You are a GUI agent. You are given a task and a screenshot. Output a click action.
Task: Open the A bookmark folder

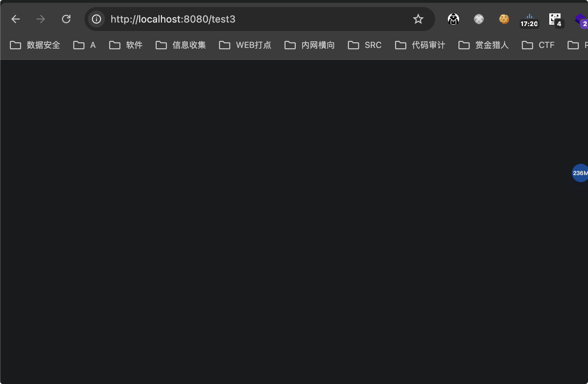[x=85, y=45]
